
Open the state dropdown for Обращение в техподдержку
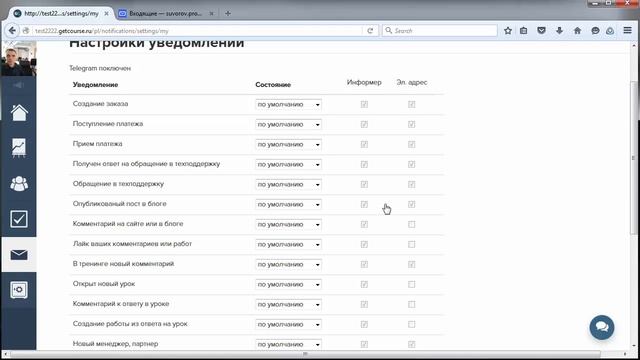pos(288,184)
